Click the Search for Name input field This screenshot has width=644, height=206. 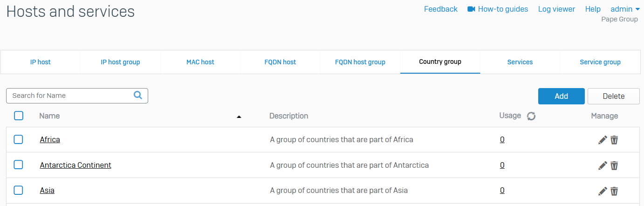tap(70, 96)
